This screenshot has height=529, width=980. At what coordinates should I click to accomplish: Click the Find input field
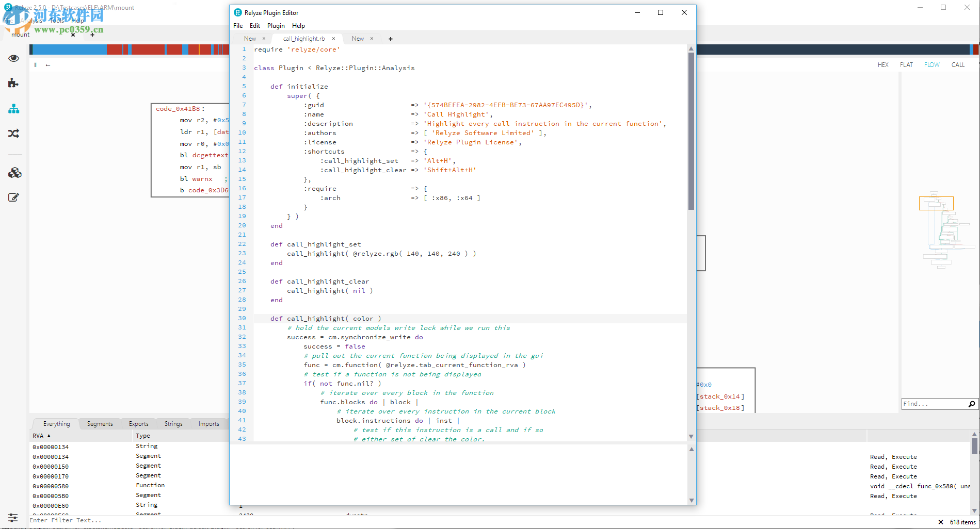click(934, 404)
